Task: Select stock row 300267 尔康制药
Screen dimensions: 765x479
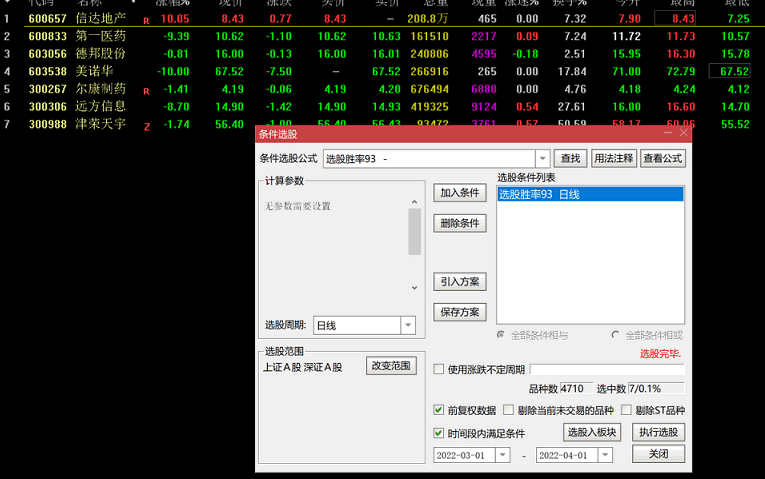Action: click(382, 89)
